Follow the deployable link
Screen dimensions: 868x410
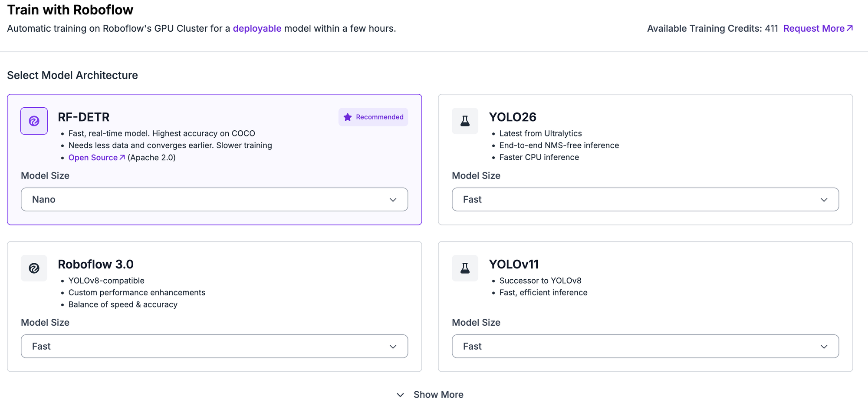257,28
